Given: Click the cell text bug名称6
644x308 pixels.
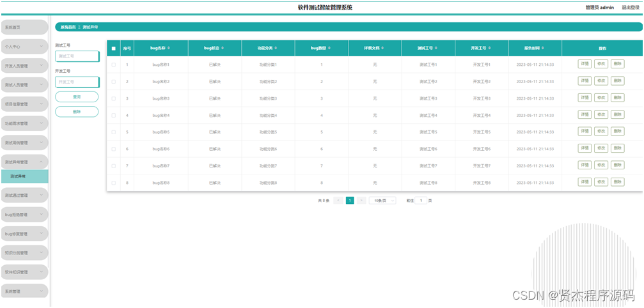Looking at the screenshot, I should (x=161, y=149).
